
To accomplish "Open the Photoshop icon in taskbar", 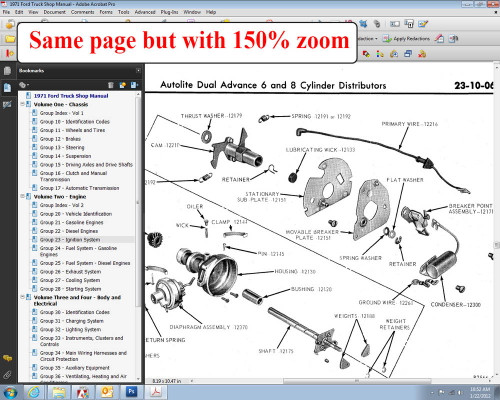I will pyautogui.click(x=131, y=392).
